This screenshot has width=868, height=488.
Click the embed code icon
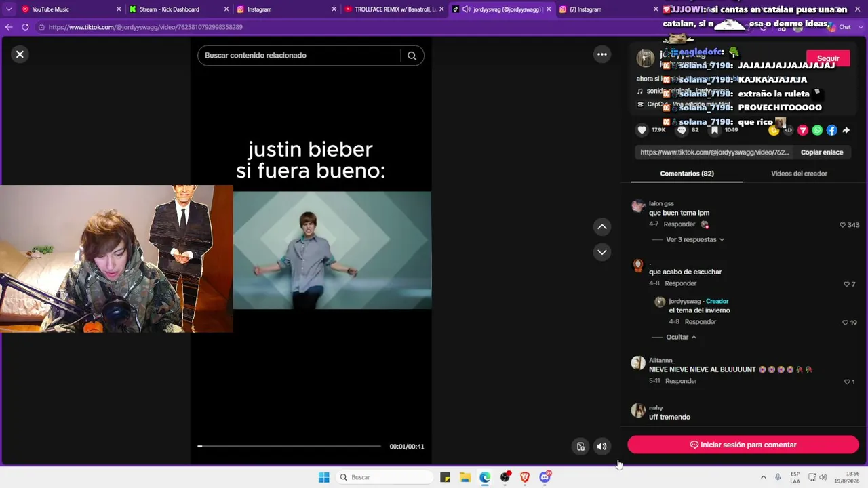point(788,130)
